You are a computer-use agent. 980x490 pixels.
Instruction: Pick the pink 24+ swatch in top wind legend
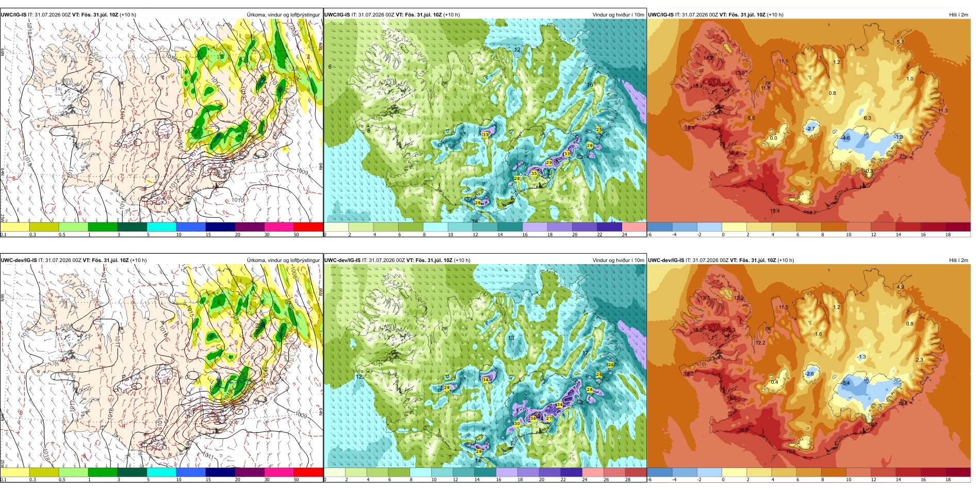pos(634,227)
